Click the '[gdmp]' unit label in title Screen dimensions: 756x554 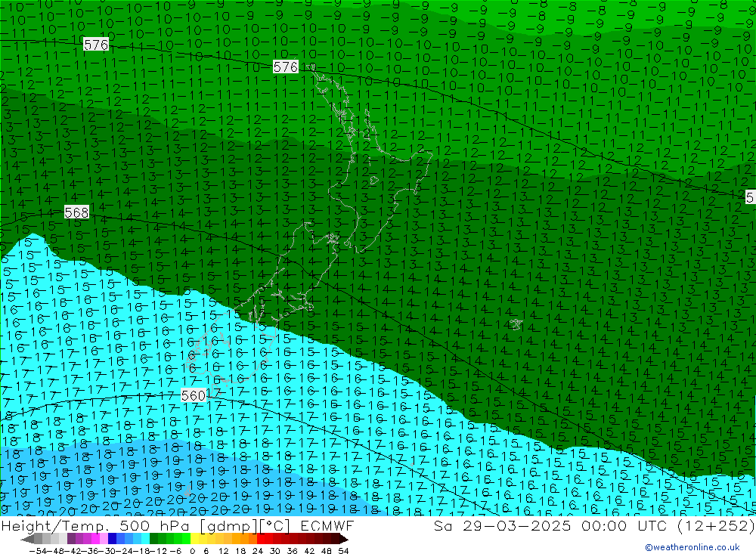[x=229, y=525]
